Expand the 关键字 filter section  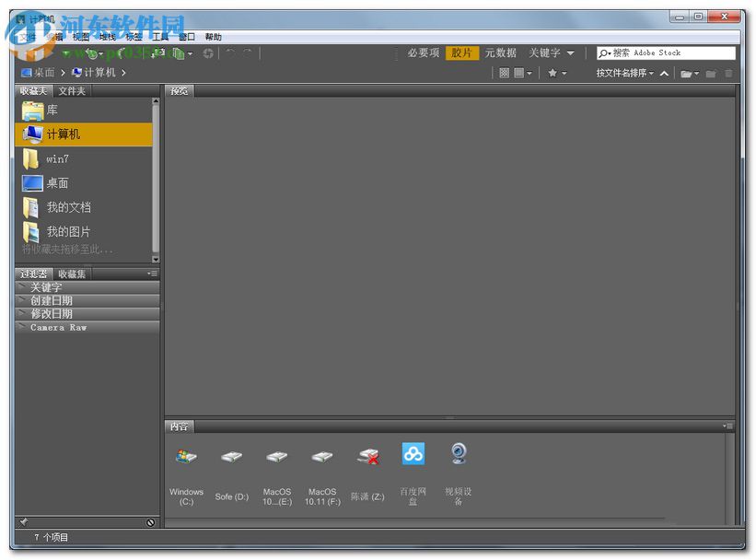pos(46,287)
